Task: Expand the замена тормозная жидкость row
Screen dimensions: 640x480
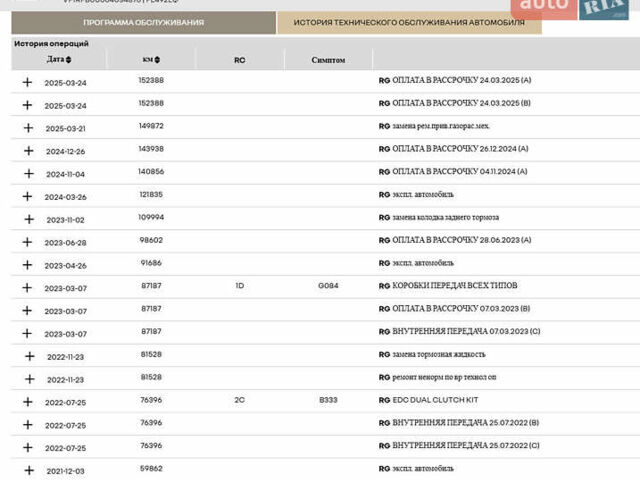Action: (x=28, y=355)
